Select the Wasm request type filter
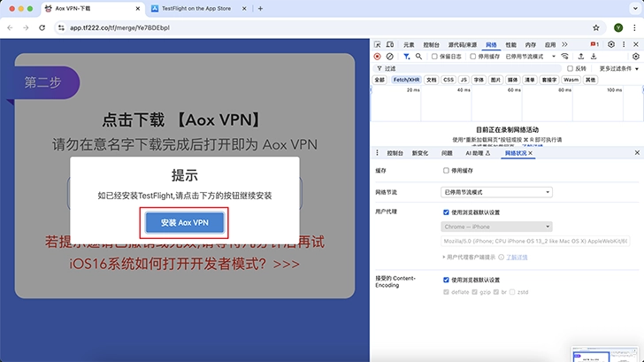 (571, 80)
